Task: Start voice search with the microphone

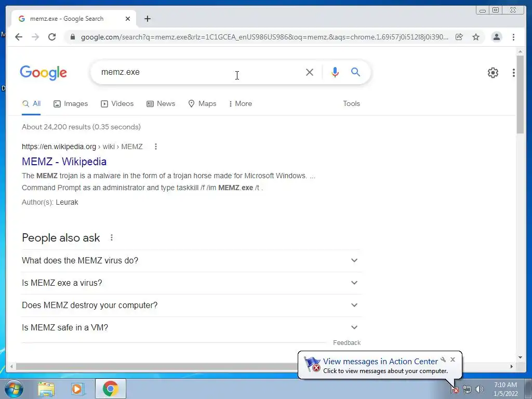Action: (335, 72)
